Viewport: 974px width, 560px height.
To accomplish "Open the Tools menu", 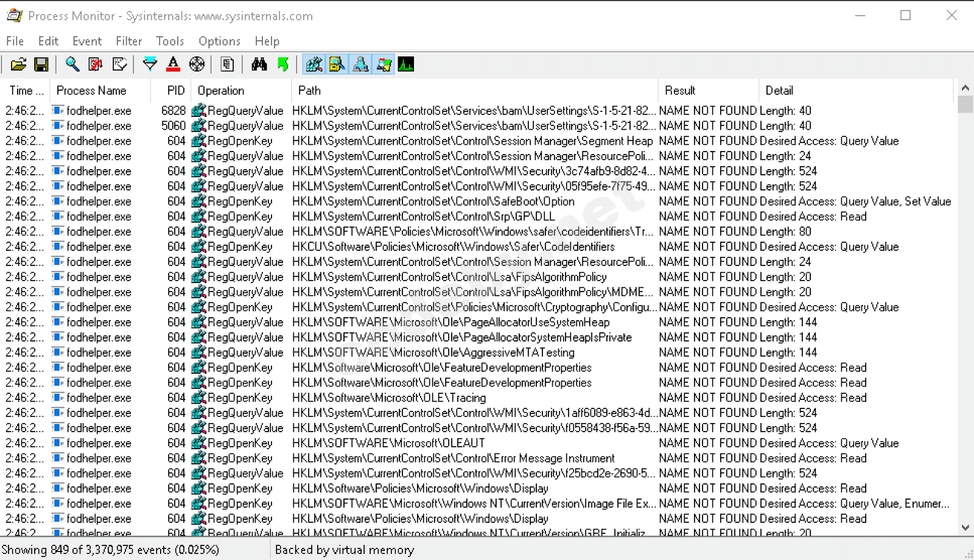I will (x=170, y=41).
